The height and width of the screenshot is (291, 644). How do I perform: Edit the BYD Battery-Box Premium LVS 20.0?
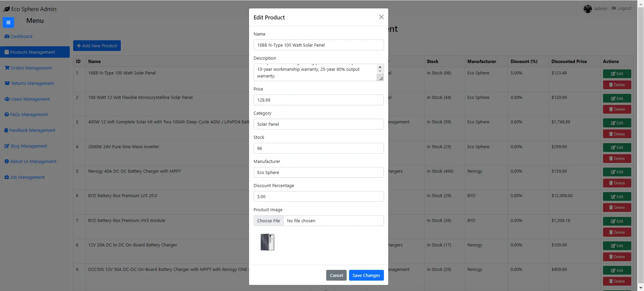(x=617, y=196)
